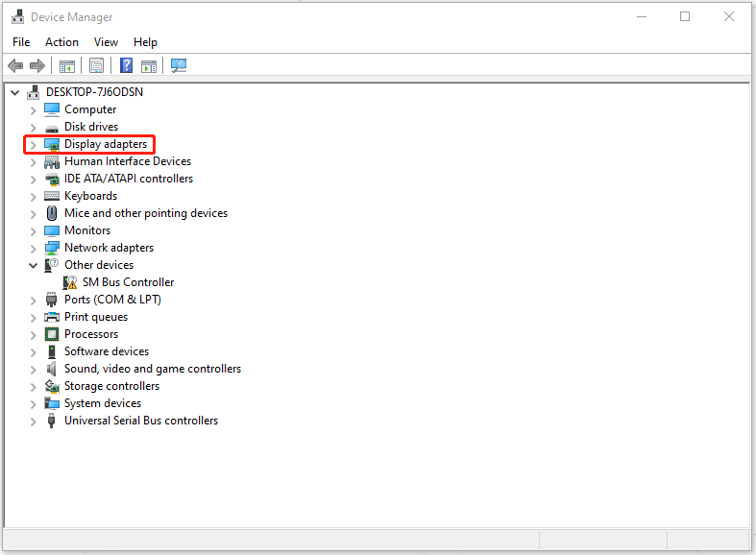Expand Universal Serial Bus controllers arrow
The height and width of the screenshot is (555, 756).
click(33, 422)
